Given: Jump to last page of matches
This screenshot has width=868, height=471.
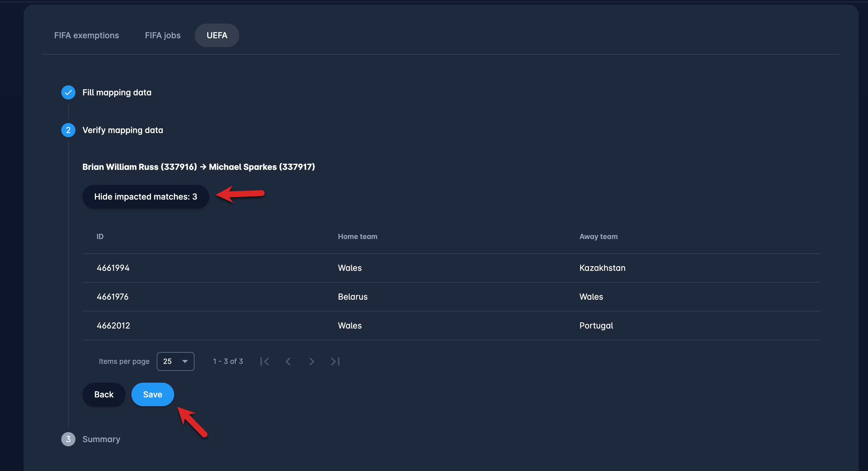Looking at the screenshot, I should tap(335, 361).
